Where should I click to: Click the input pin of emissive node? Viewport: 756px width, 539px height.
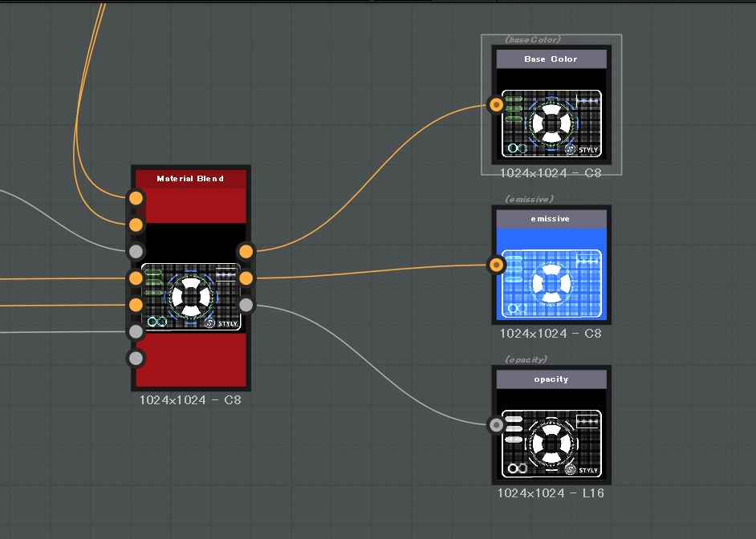tap(496, 265)
